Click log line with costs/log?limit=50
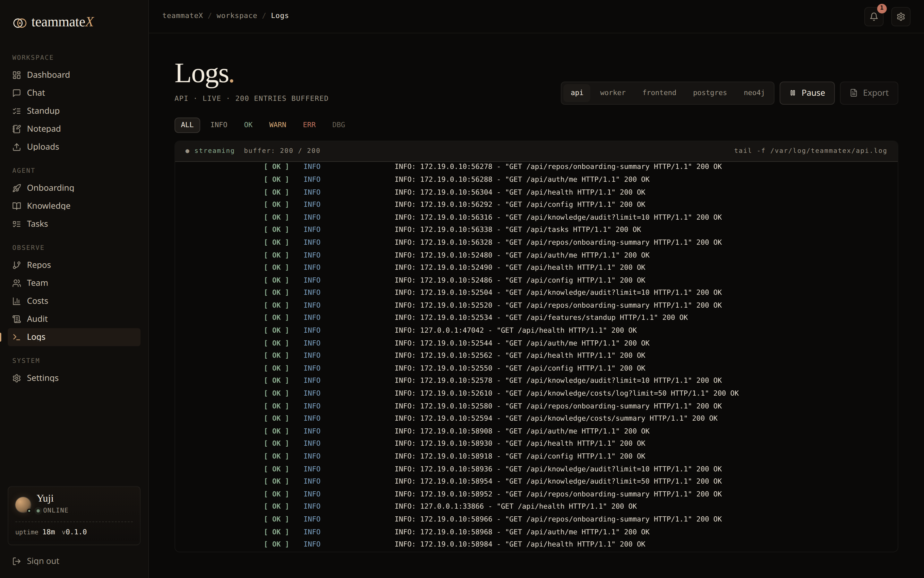This screenshot has width=924, height=578. tap(536, 393)
